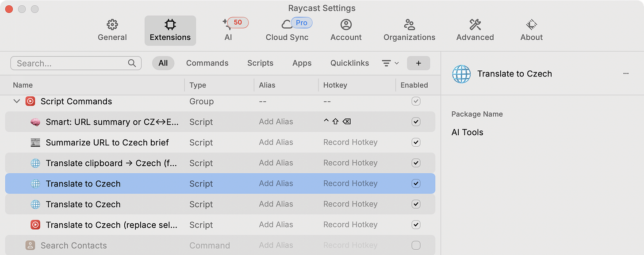Add Alias in the highlighted Translate to Czech row
644x255 pixels.
276,183
